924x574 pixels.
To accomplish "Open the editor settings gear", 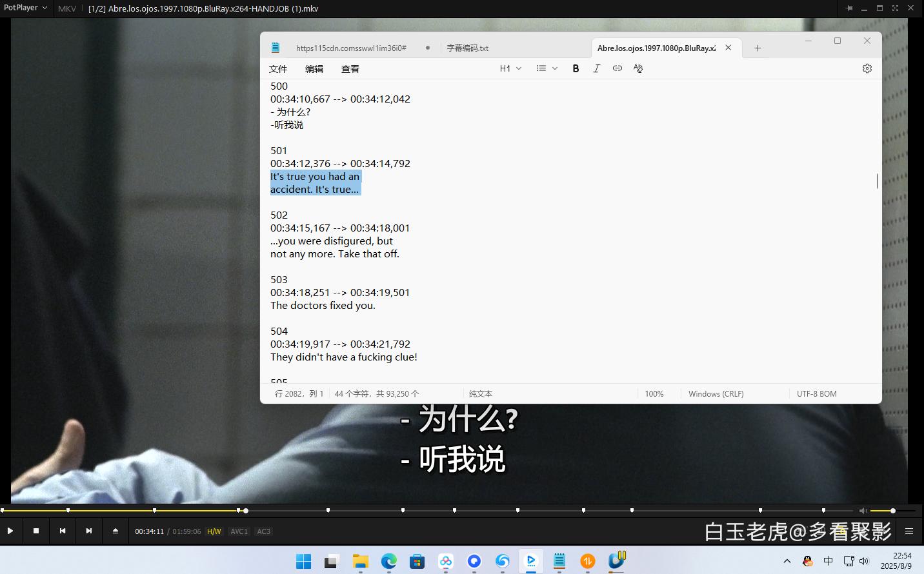I will point(867,68).
